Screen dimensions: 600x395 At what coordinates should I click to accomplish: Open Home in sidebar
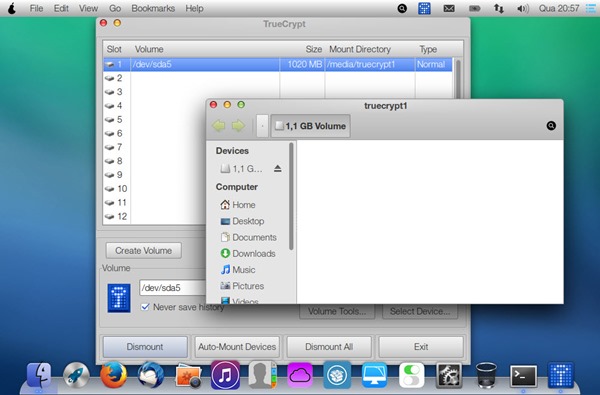pyautogui.click(x=238, y=205)
